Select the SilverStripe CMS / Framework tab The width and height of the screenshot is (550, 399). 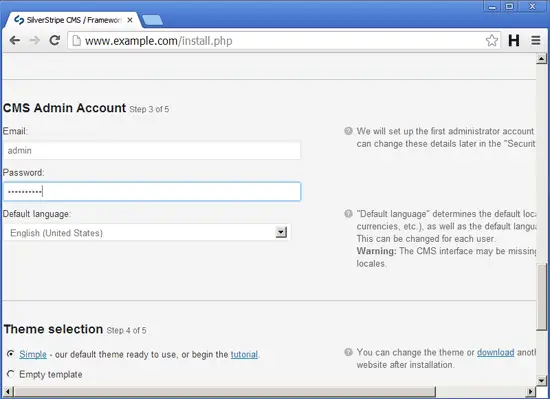[73, 20]
